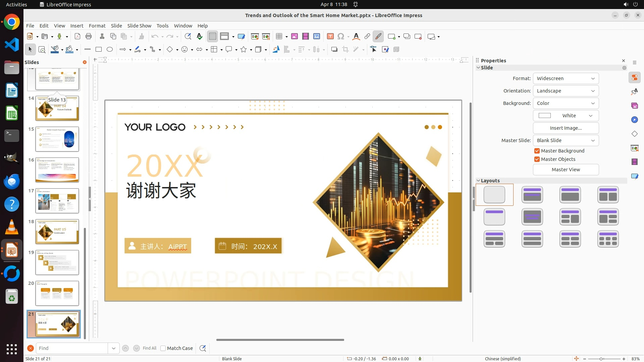The width and height of the screenshot is (644, 362).
Task: Select slide 17 thumbnail
Action: pyautogui.click(x=57, y=201)
